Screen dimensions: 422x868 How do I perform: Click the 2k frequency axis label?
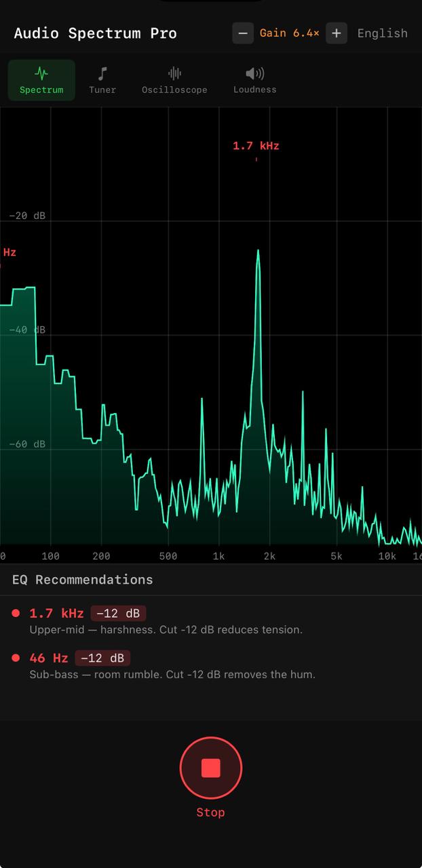click(x=269, y=556)
